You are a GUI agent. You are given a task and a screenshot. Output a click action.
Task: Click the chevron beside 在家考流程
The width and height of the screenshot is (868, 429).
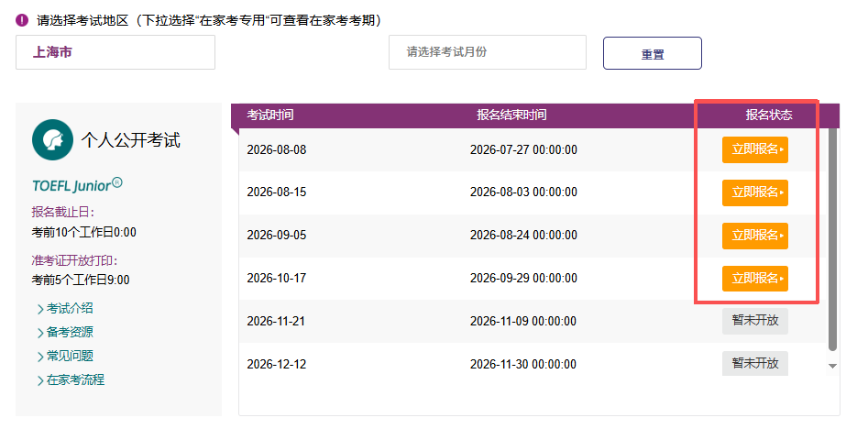(x=39, y=380)
